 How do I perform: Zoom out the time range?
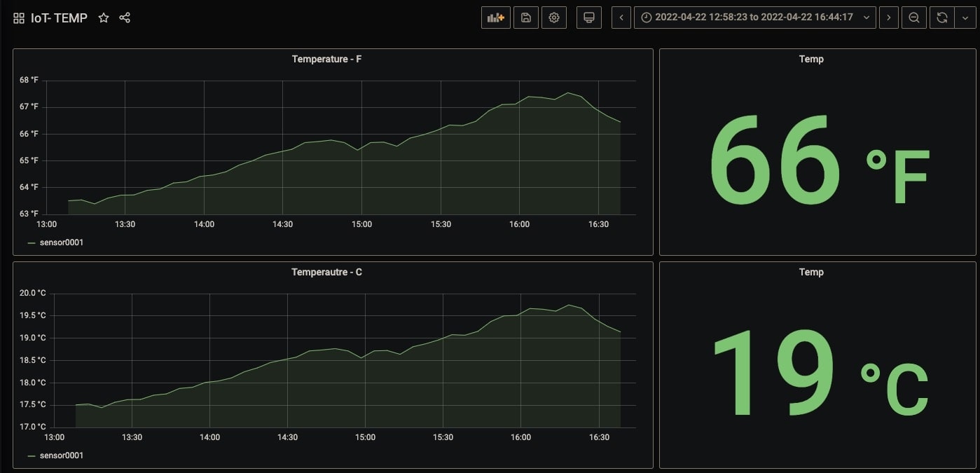(x=914, y=18)
